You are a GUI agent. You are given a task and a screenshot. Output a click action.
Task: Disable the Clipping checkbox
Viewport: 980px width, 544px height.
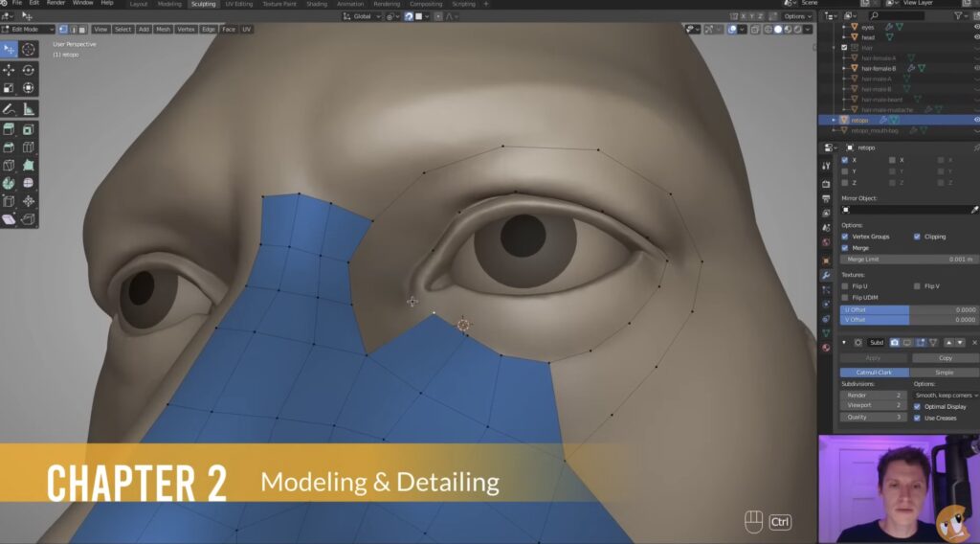(917, 237)
